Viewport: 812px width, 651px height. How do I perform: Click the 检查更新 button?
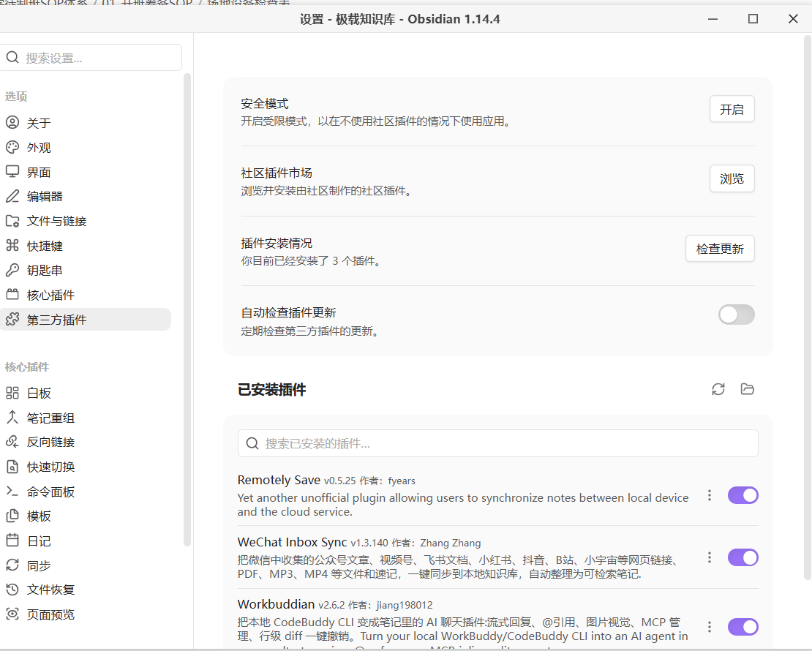click(720, 249)
